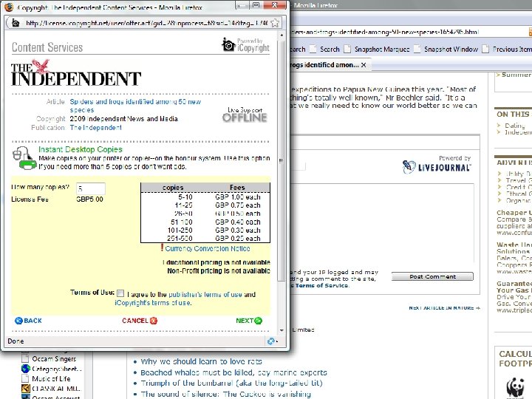This screenshot has width=532, height=399.
Task: Open iCopyright's terms of use link
Action: coord(153,302)
